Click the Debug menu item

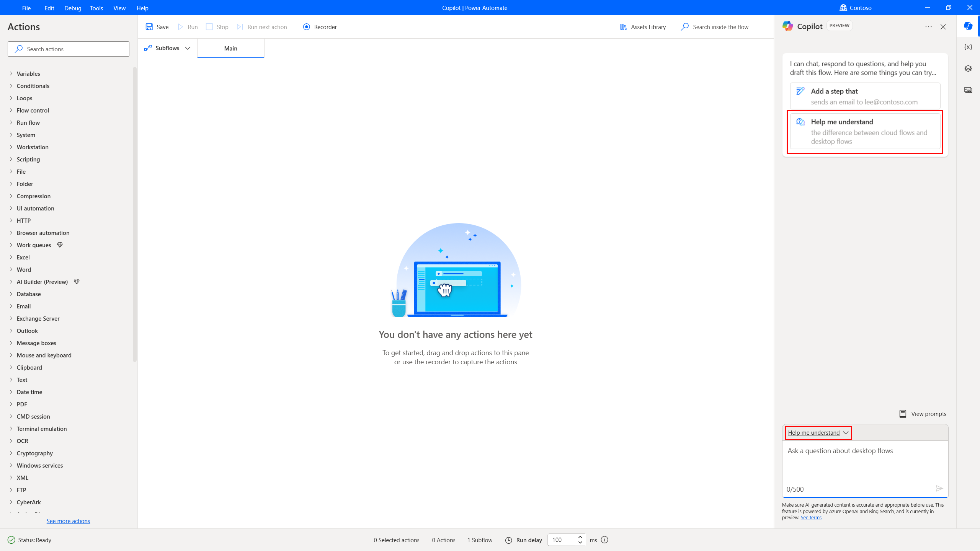coord(72,7)
